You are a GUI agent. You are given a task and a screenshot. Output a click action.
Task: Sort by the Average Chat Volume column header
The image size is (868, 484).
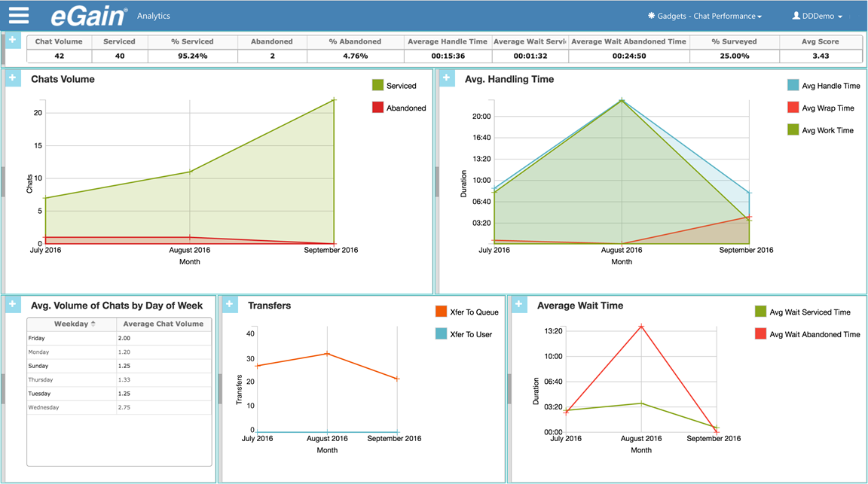pos(164,324)
